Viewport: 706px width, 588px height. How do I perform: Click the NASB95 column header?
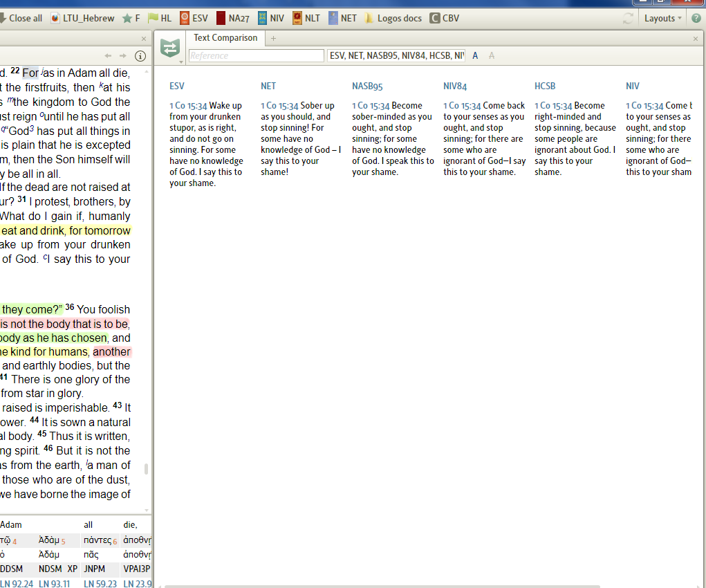point(367,86)
